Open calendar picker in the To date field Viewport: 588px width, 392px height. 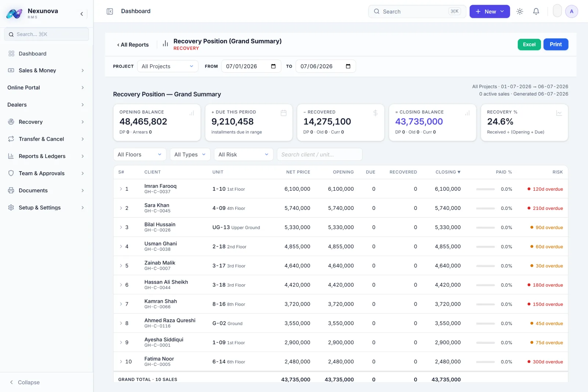pos(348,66)
